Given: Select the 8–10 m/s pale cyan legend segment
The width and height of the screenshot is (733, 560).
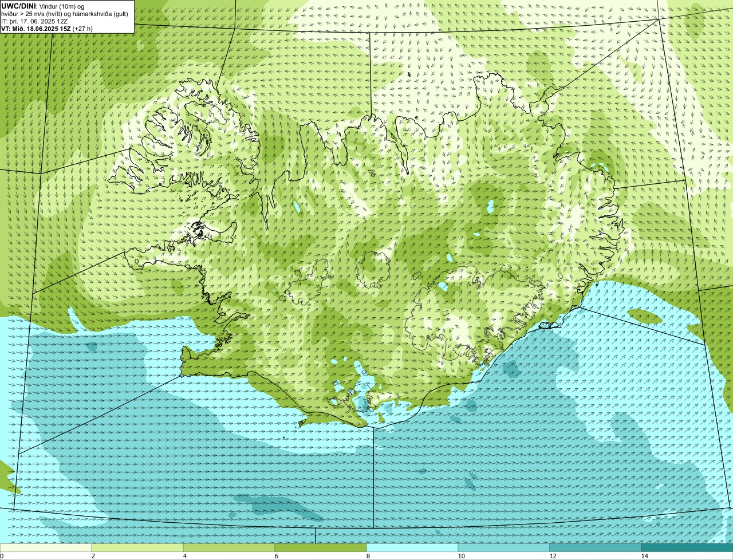Looking at the screenshot, I should [412, 548].
